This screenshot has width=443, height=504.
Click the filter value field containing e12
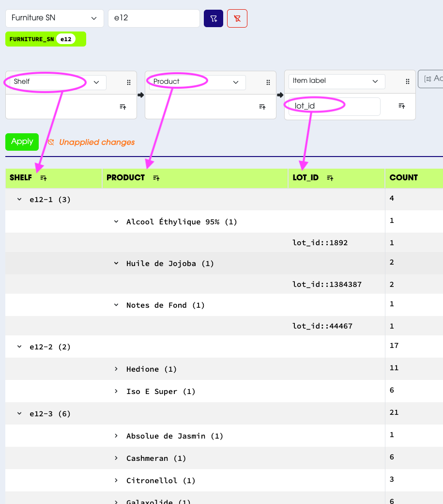tap(153, 18)
